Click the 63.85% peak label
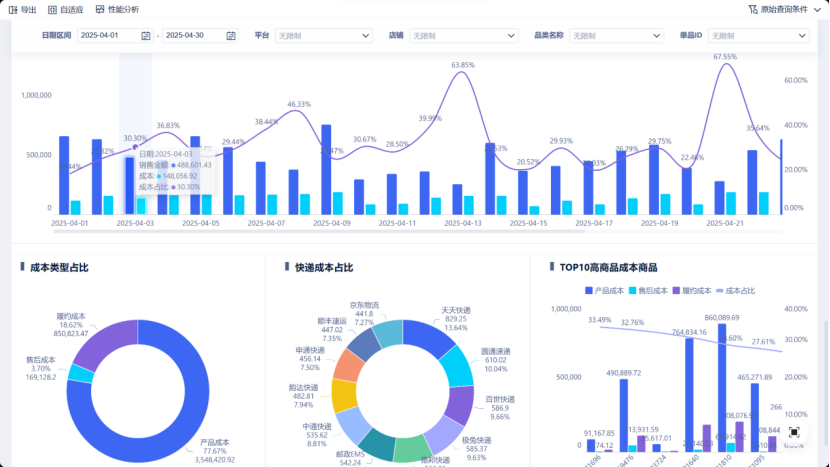Screen dimensions: 830x467 click(463, 65)
